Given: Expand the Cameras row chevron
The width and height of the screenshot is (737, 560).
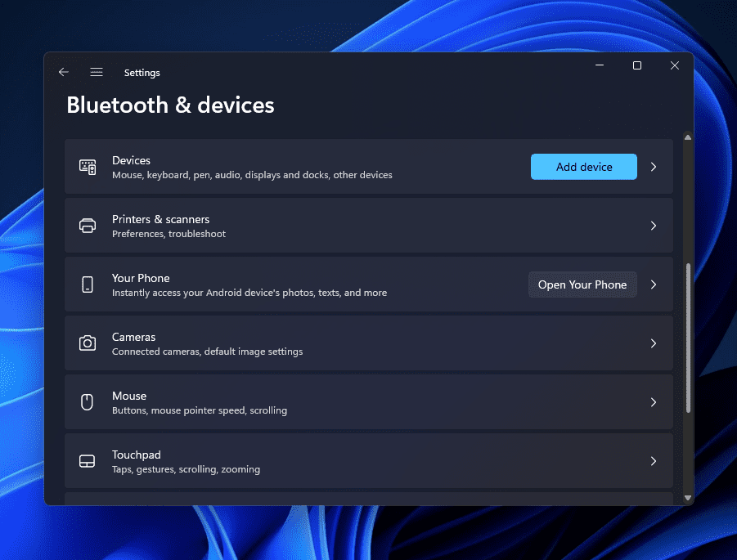Looking at the screenshot, I should pos(654,343).
